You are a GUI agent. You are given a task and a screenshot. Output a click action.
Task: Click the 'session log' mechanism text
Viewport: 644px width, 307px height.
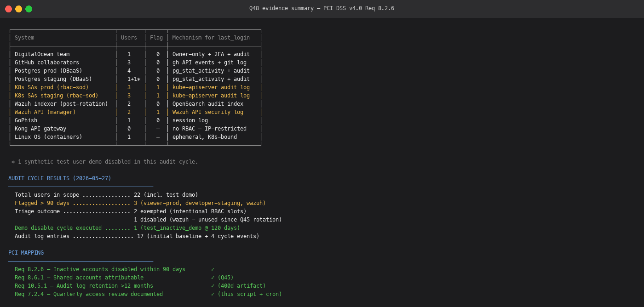click(x=190, y=120)
